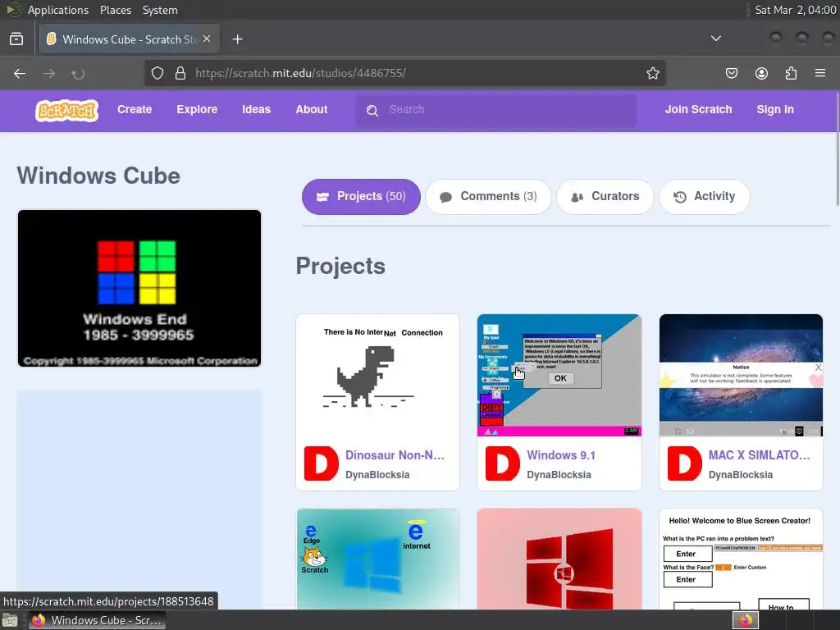Click Explore in the Scratch navbar
Viewport: 840px width, 630px height.
click(x=197, y=109)
